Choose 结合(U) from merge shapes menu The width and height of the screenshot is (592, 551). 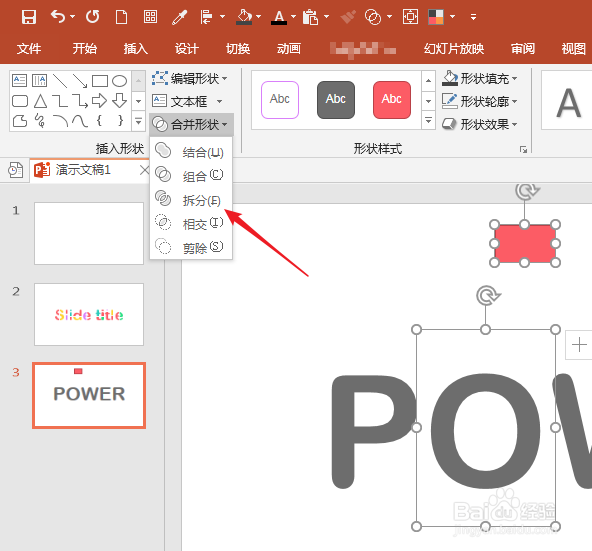click(x=191, y=152)
